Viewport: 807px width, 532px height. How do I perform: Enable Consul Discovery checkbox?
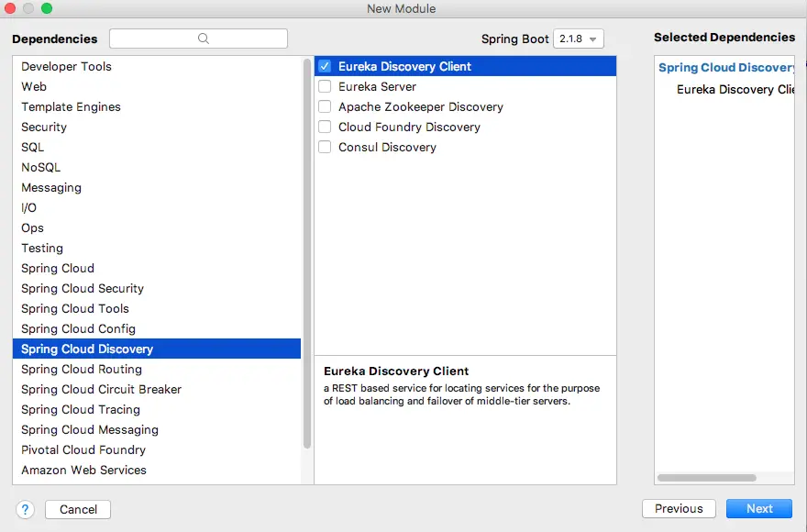pyautogui.click(x=325, y=147)
